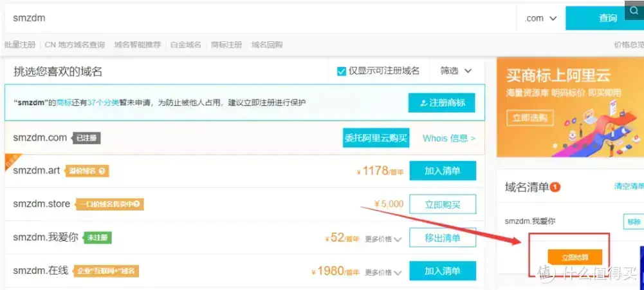
Task: Open Whois 信息 for smzdm.com
Action: [x=449, y=138]
